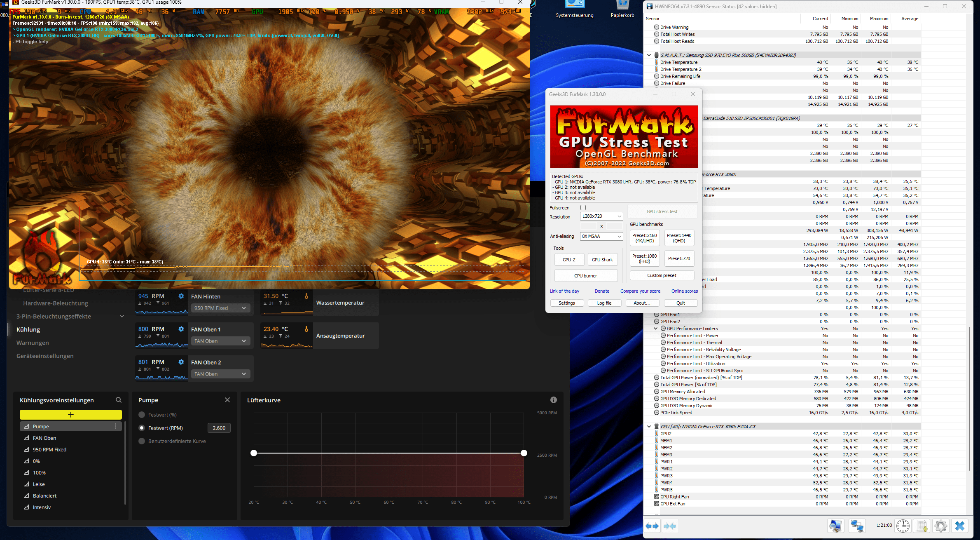The height and width of the screenshot is (540, 980).
Task: Click HWiNFO title bar app icon
Action: click(650, 6)
